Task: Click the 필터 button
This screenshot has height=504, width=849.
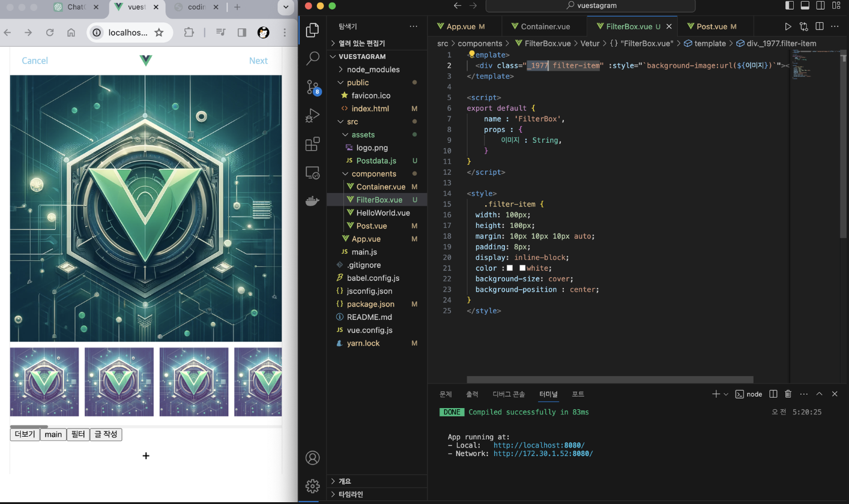Action: point(78,434)
